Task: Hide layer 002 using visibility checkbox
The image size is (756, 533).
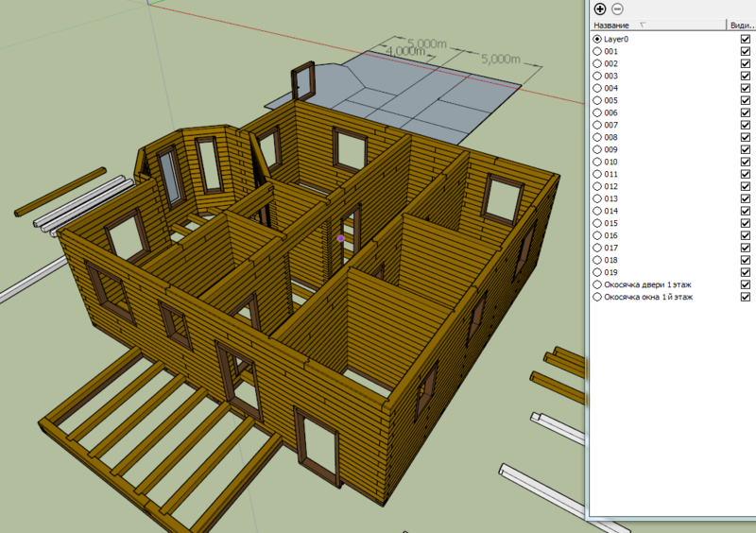Action: (746, 63)
